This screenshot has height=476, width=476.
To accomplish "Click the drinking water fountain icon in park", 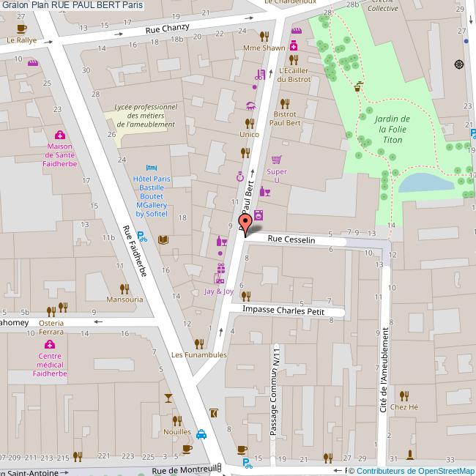I will click(359, 86).
